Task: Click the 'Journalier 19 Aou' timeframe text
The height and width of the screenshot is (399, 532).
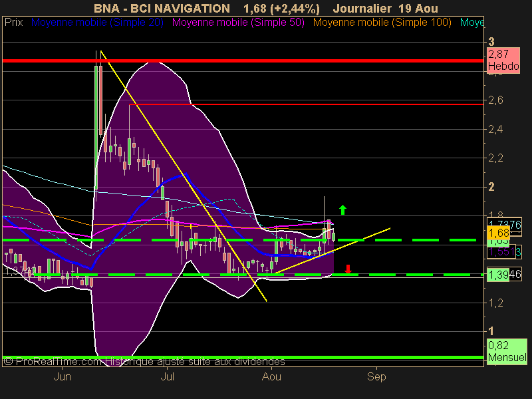Action: [x=385, y=8]
